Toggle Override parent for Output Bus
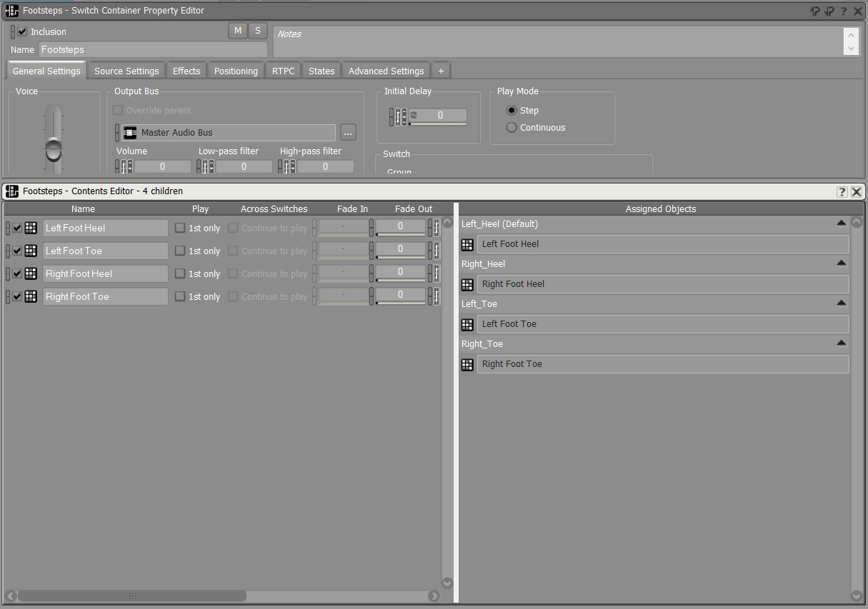This screenshot has height=609, width=868. 118,111
